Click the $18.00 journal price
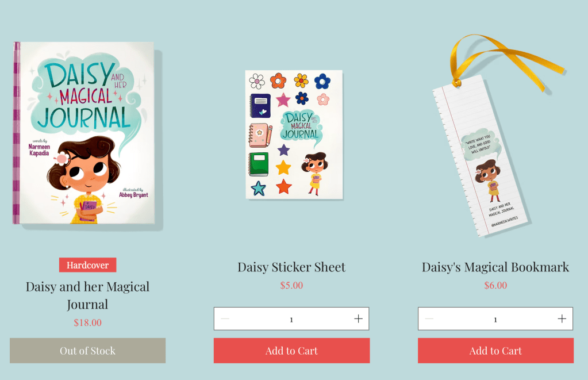The width and height of the screenshot is (588, 380). (87, 323)
